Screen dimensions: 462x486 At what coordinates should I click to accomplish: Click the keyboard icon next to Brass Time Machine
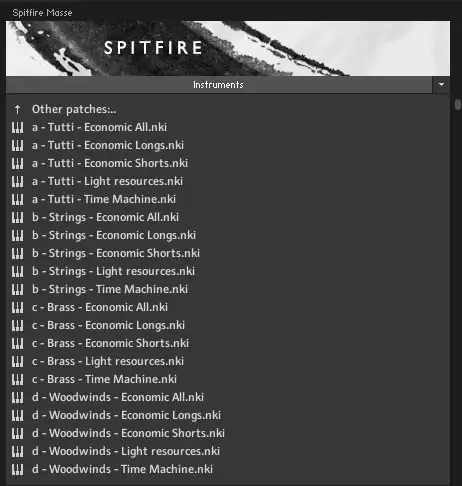[17, 379]
